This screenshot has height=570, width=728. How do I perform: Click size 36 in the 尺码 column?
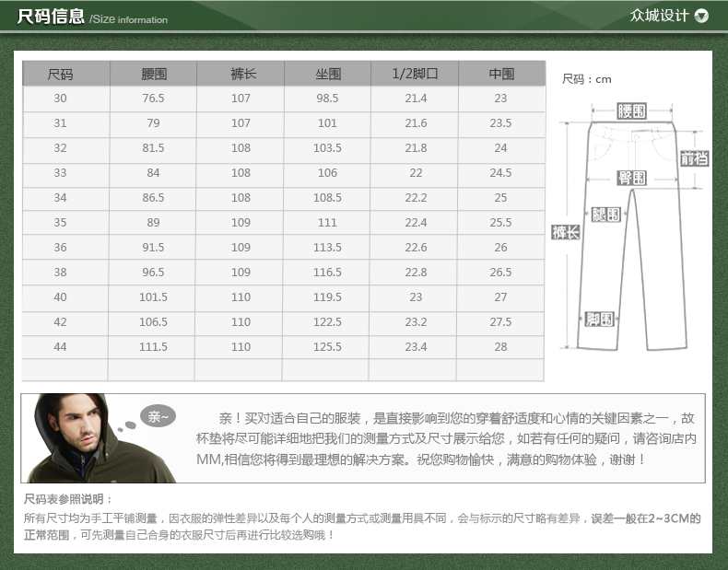60,247
